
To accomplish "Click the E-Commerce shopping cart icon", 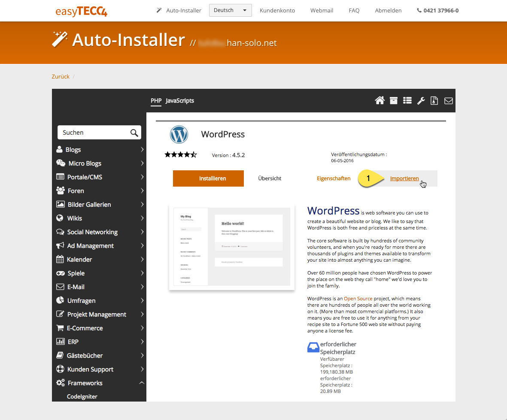I will 60,328.
